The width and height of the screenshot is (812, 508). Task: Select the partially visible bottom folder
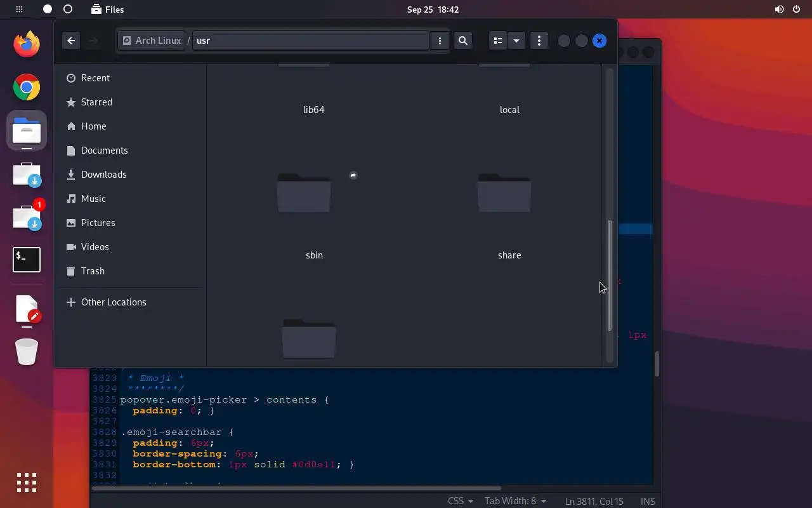click(x=309, y=338)
